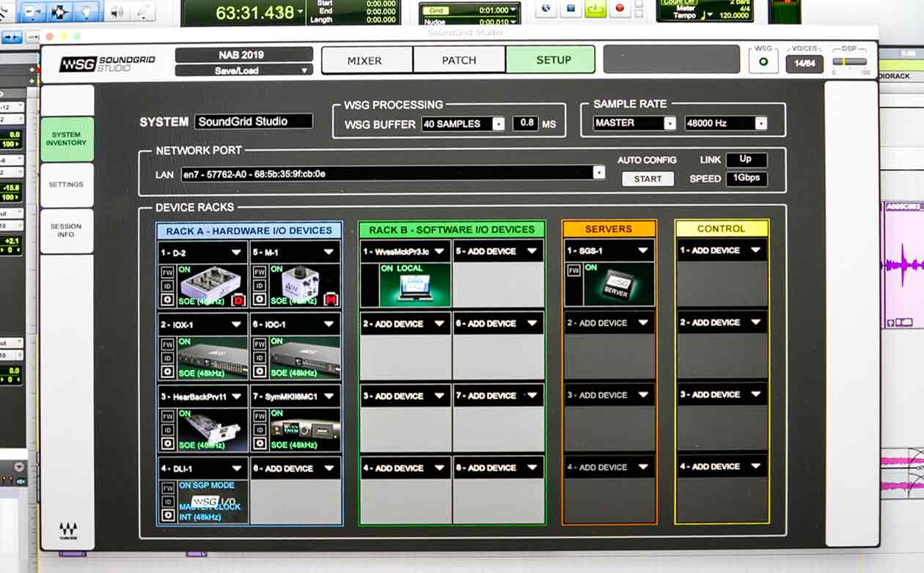Click the 0.8 ms buffer value field
924x573 pixels.
[x=525, y=124]
